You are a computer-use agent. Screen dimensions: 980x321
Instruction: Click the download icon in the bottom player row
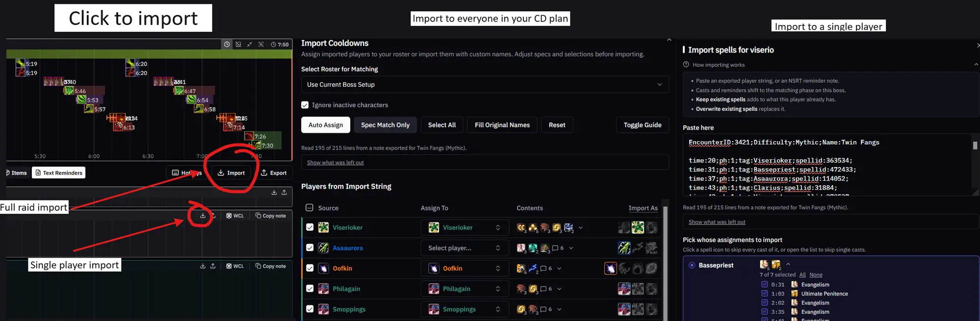click(x=203, y=266)
